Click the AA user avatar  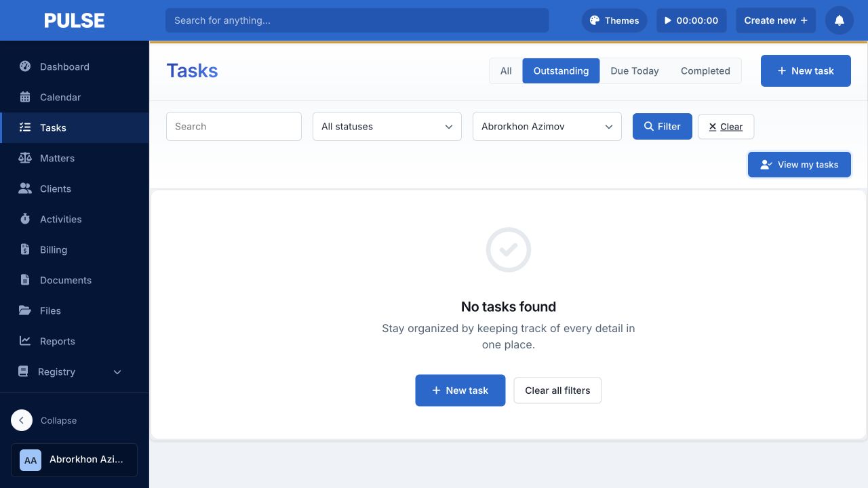[31, 460]
